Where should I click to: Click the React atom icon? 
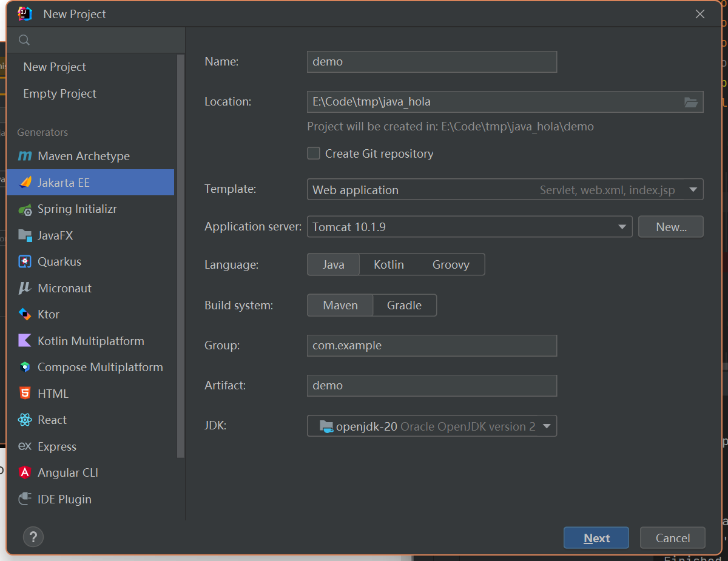25,420
